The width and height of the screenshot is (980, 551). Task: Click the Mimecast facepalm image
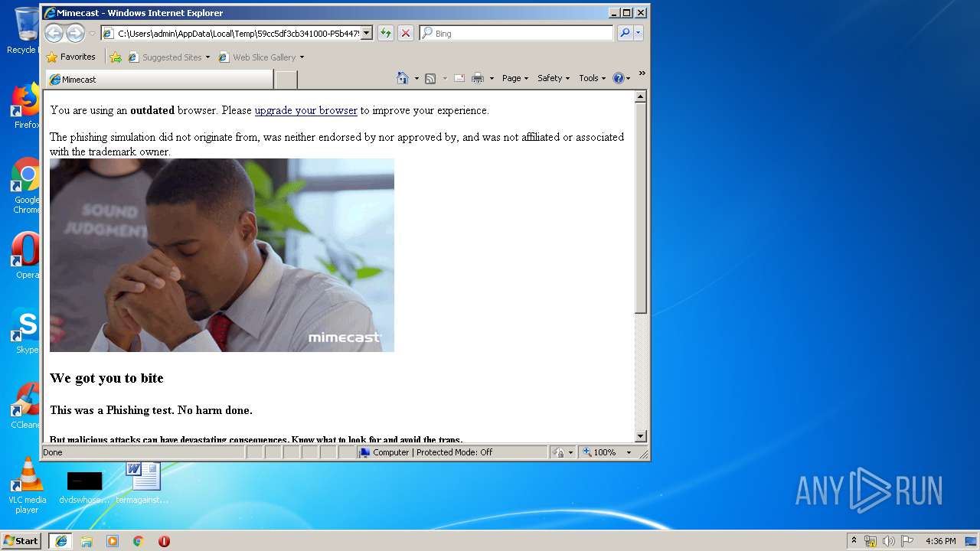point(222,255)
